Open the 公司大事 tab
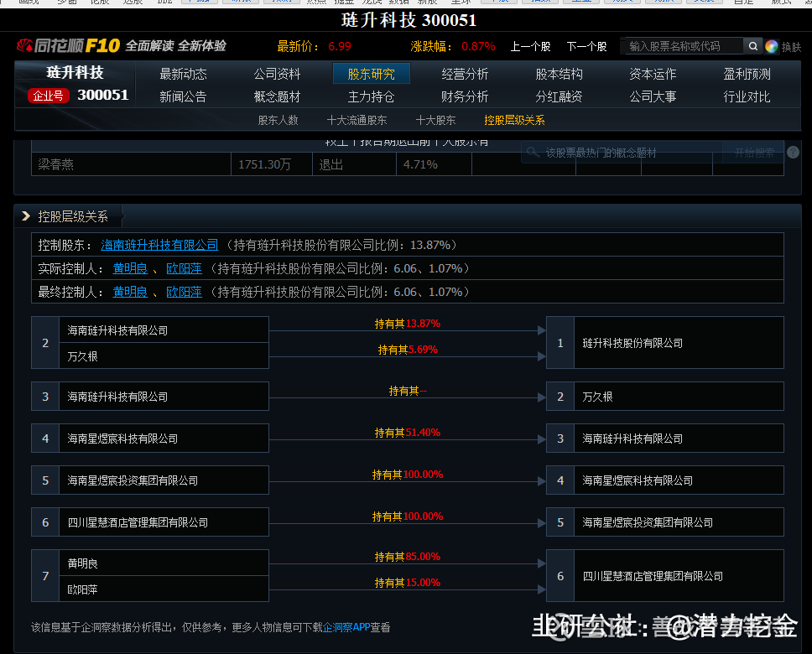812x654 pixels. point(653,96)
